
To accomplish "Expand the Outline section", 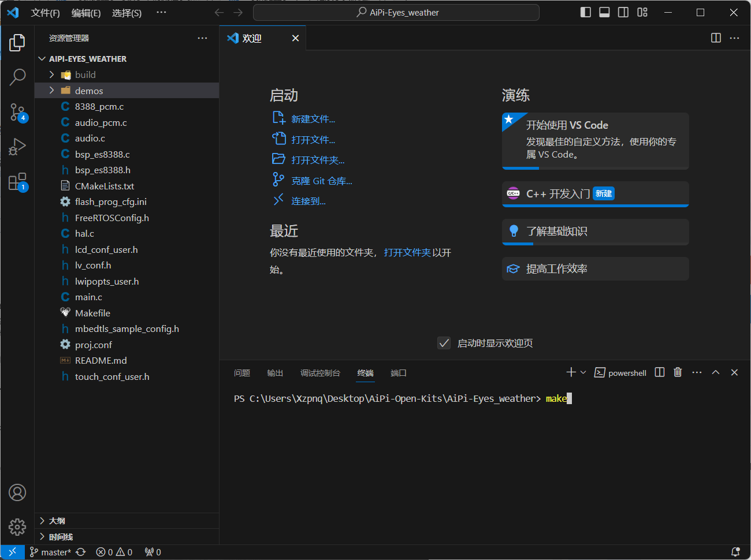I will (127, 521).
